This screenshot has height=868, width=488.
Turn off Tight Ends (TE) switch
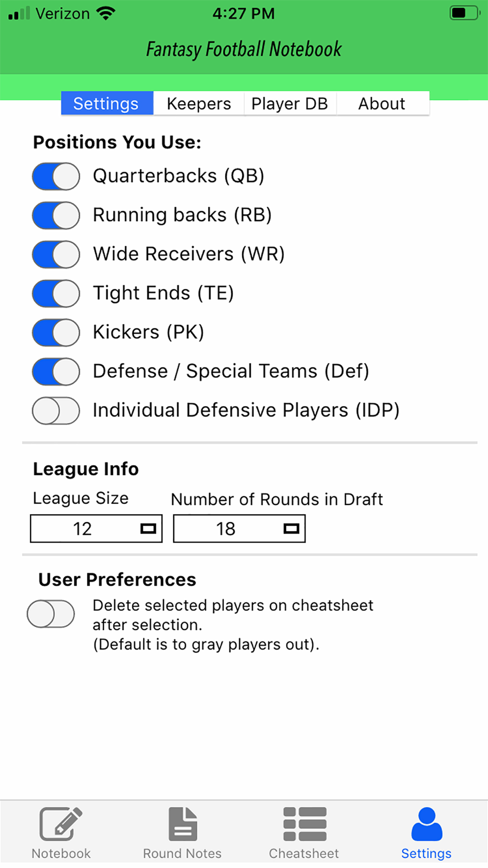(x=56, y=293)
